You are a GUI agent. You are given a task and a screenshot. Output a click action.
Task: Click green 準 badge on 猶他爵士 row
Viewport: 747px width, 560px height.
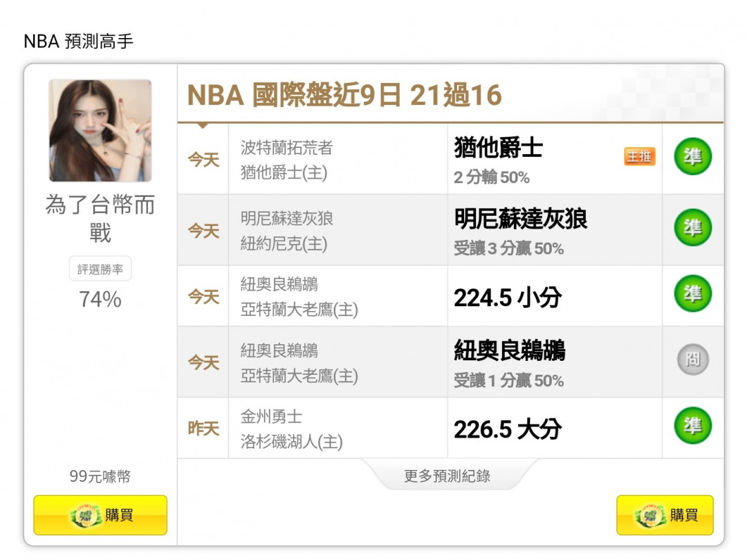[x=692, y=156]
